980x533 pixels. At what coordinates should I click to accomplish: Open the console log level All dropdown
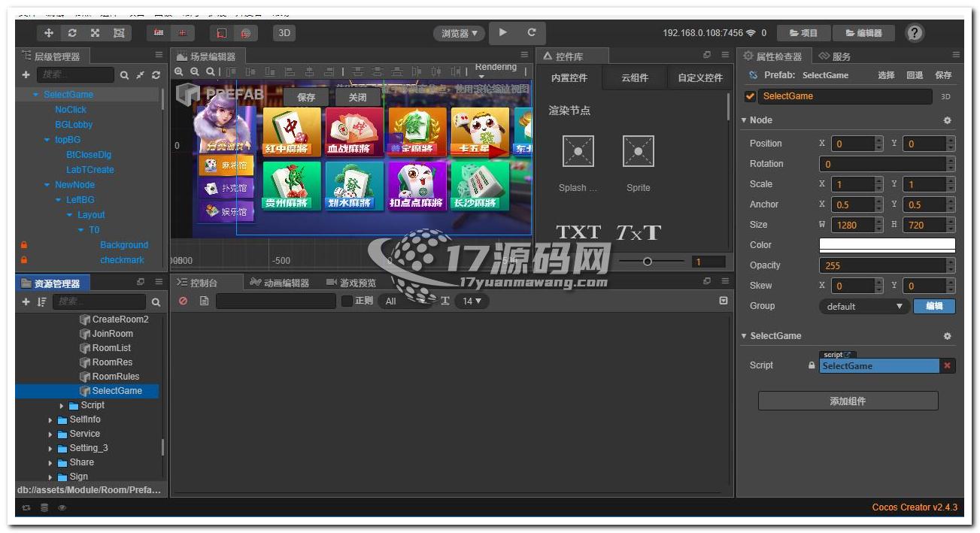406,301
